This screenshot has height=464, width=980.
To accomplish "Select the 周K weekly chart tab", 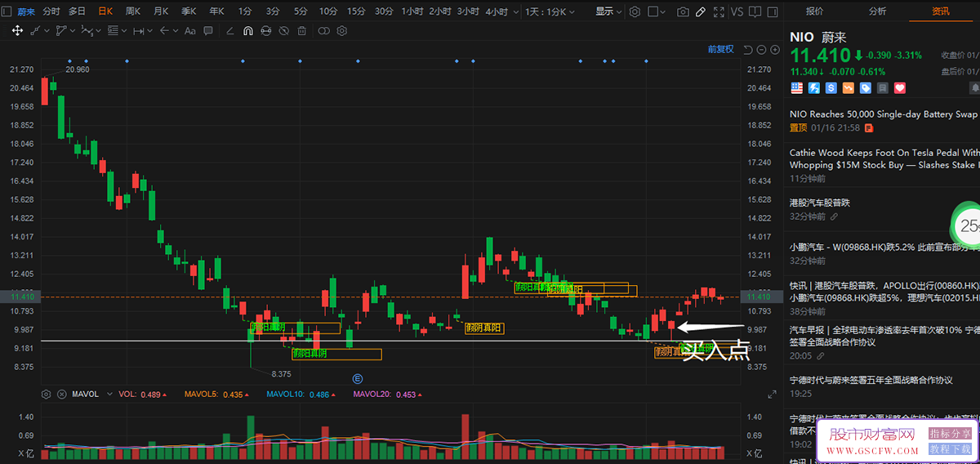I will pyautogui.click(x=133, y=11).
